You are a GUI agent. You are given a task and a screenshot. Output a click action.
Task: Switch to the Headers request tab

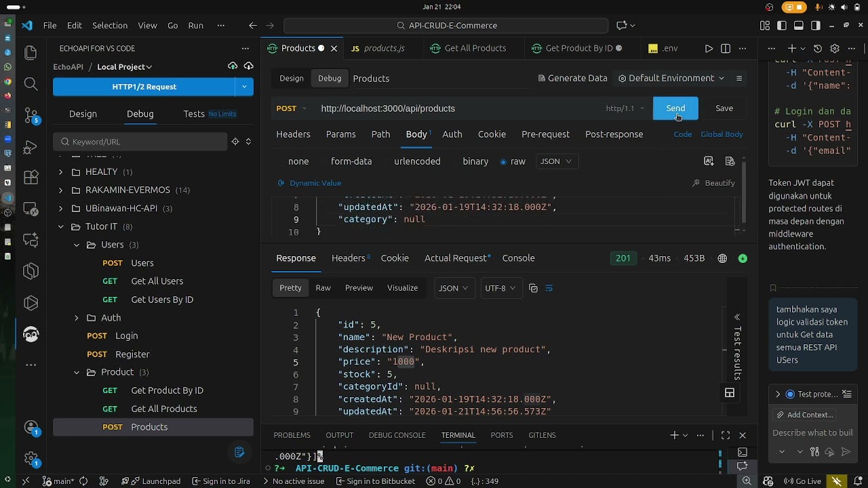(293, 134)
